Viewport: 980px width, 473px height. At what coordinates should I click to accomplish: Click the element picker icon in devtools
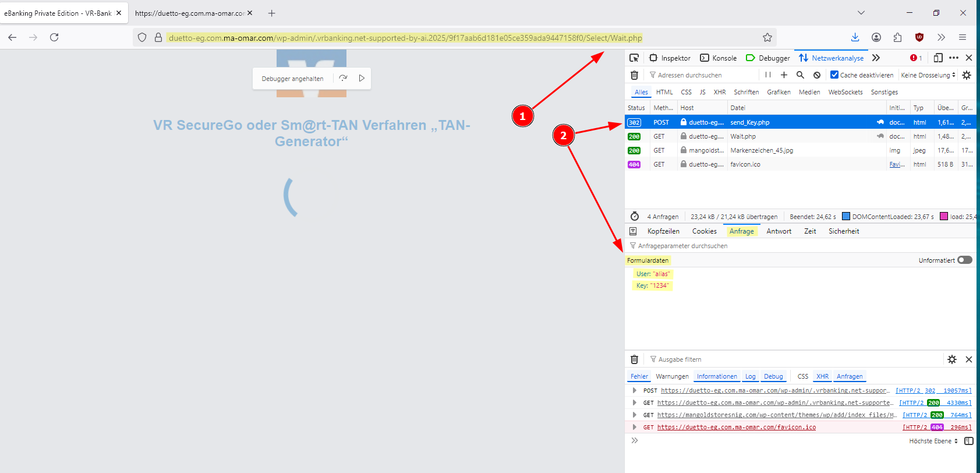pyautogui.click(x=634, y=58)
